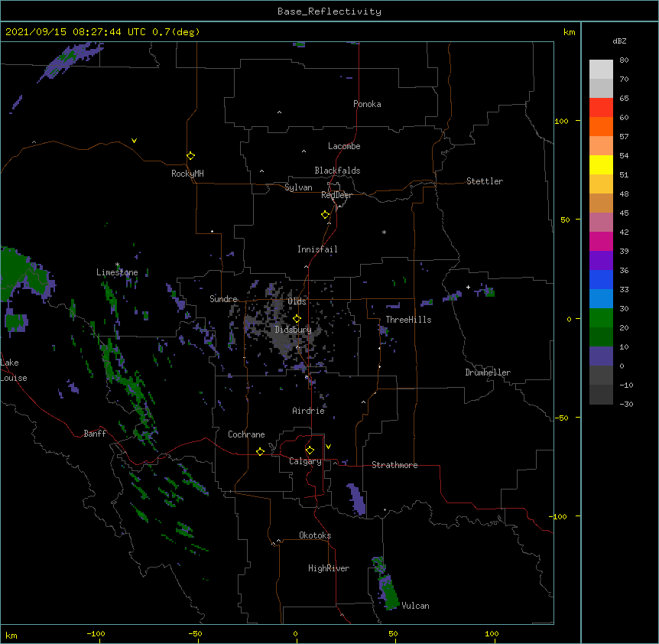Select the yellow diamond marker south of RedDeer
The image size is (659, 644).
[326, 215]
